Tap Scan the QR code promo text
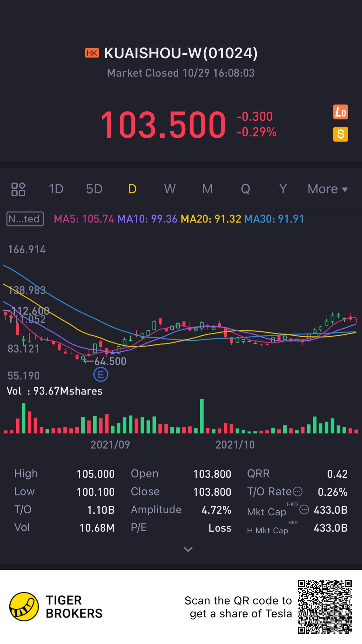 point(238,607)
